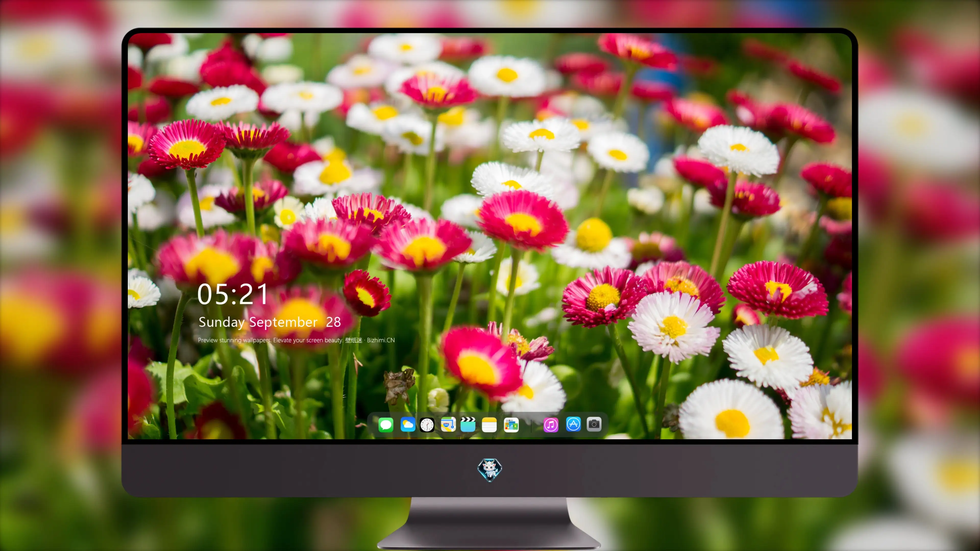Launch Maps from the dock

coord(448,424)
